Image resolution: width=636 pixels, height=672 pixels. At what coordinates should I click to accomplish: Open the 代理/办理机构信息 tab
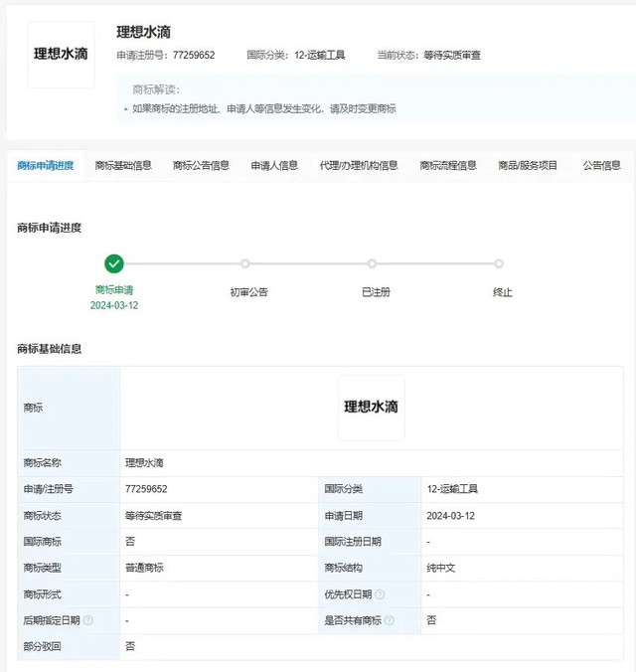click(x=359, y=165)
